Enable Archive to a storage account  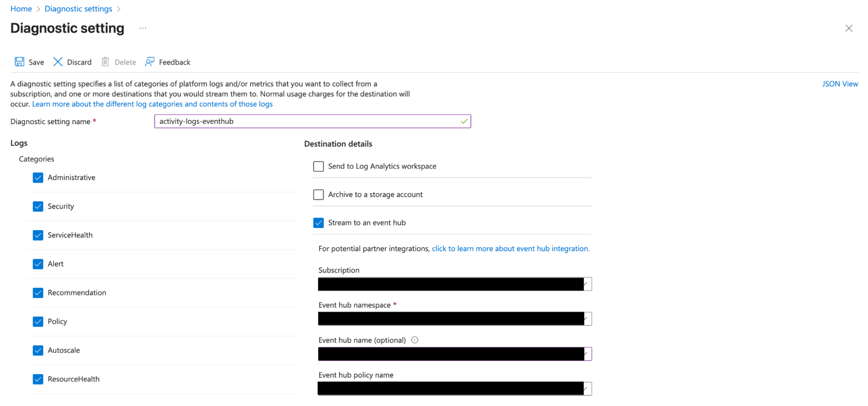click(x=318, y=195)
